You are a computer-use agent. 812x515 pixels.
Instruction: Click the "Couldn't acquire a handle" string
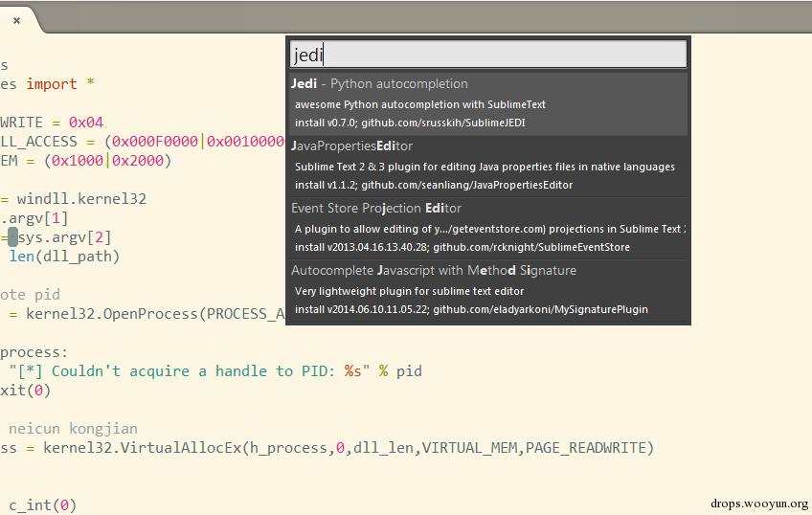[x=163, y=371]
